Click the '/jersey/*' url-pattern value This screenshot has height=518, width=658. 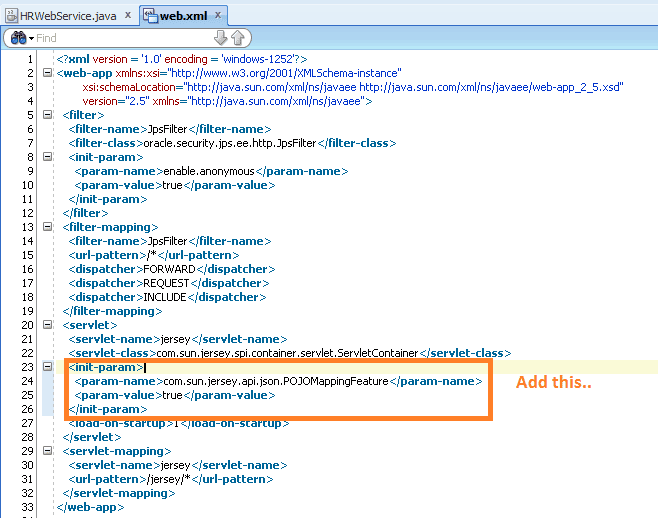pyautogui.click(x=169, y=479)
